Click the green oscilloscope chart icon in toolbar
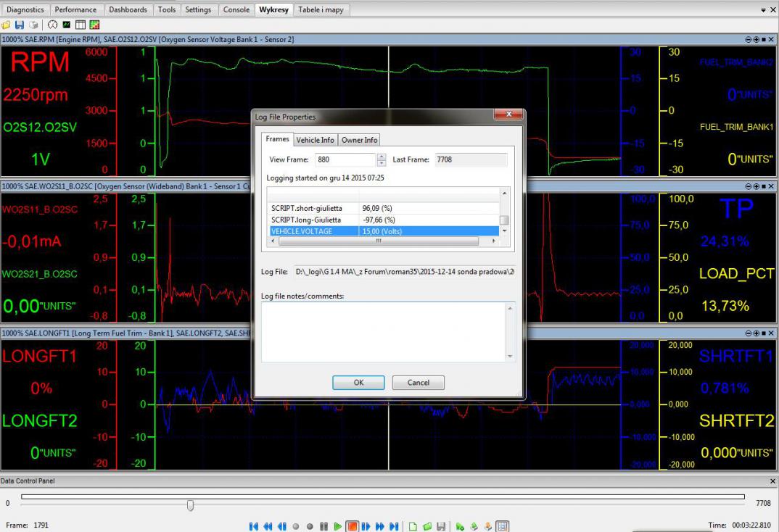Image resolution: width=779 pixels, height=532 pixels. tap(67, 25)
